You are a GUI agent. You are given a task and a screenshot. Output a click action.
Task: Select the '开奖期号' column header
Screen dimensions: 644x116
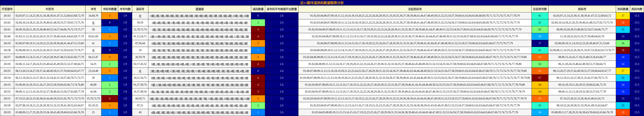[7, 9]
